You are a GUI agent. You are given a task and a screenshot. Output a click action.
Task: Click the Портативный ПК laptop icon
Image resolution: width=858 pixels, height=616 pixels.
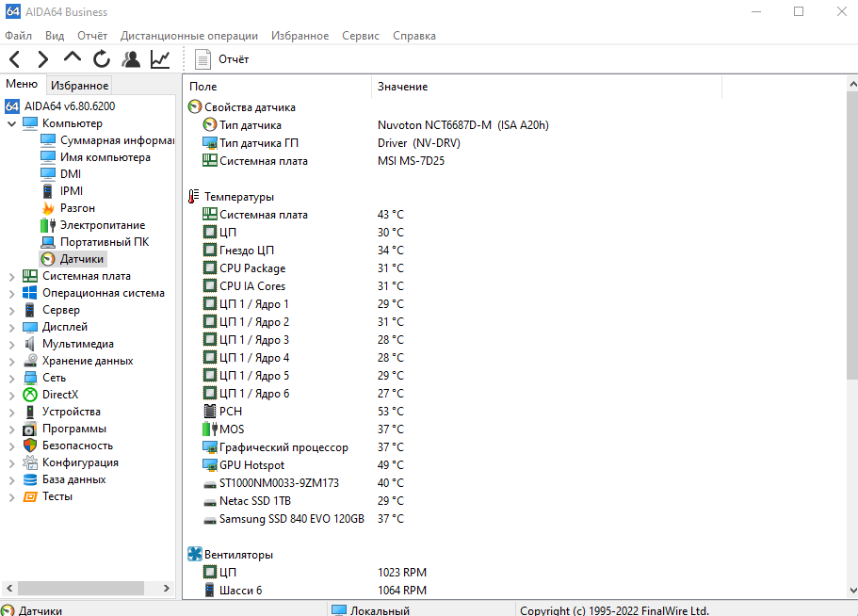48,242
